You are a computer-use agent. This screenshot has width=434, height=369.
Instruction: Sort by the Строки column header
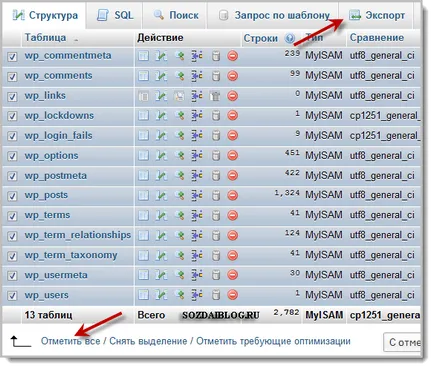(260, 38)
